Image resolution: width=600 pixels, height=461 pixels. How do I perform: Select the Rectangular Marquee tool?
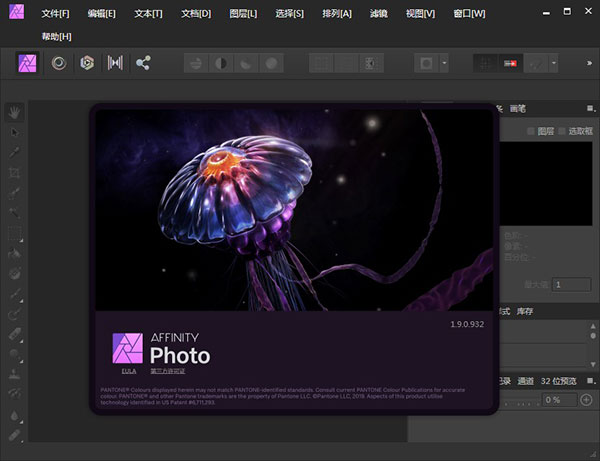[15, 233]
